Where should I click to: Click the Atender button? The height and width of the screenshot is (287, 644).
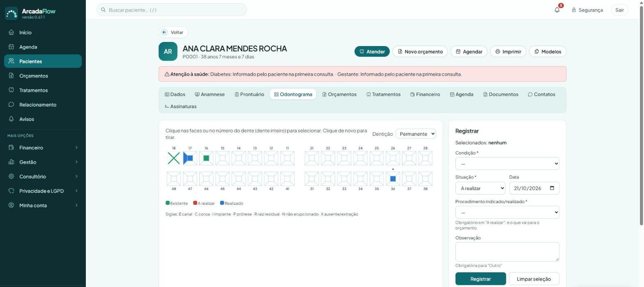[372, 51]
